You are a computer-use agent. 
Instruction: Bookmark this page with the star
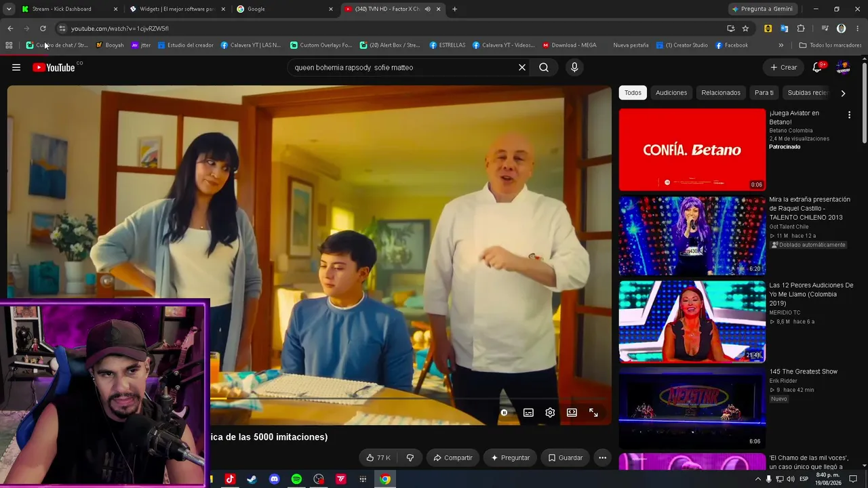click(745, 28)
